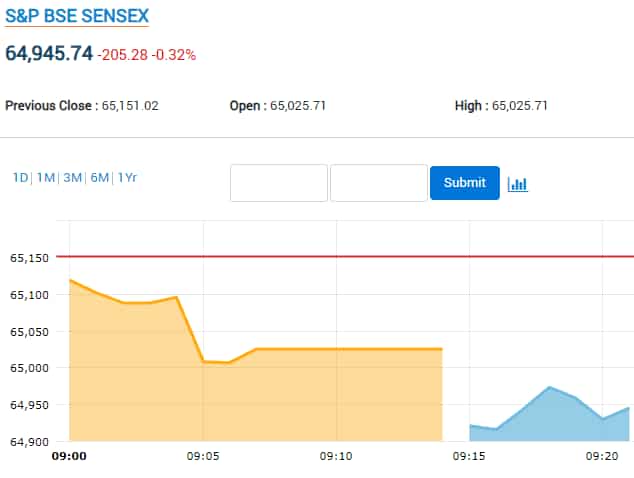
Task: Click the 09:00 time axis label
Action: coord(69,456)
